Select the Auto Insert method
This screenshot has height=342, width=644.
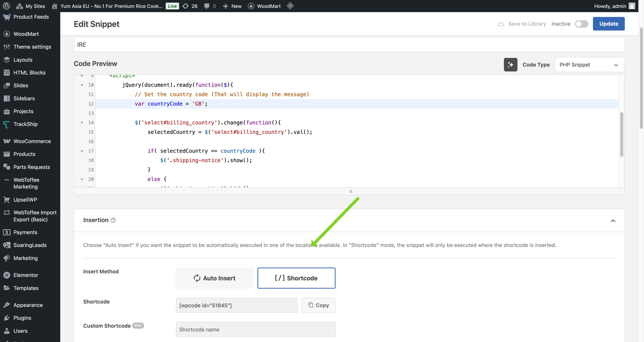point(214,278)
